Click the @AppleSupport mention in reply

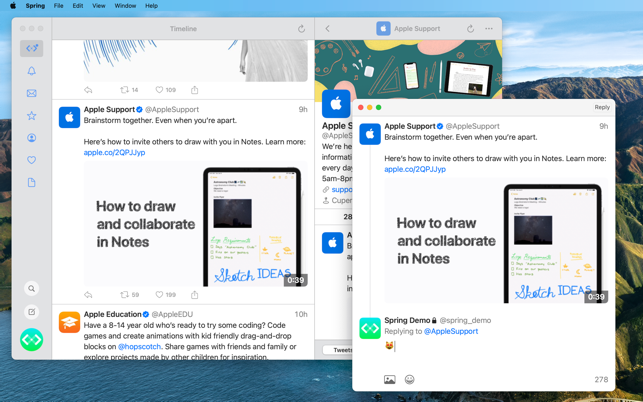[x=451, y=331]
